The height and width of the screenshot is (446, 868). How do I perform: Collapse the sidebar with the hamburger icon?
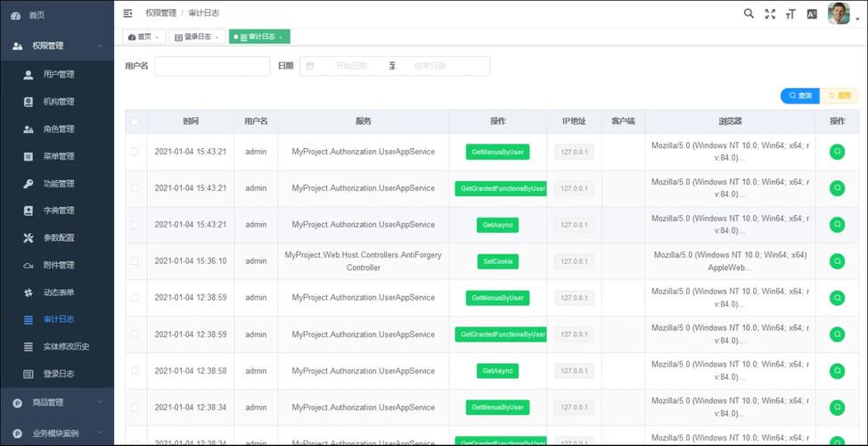(127, 13)
